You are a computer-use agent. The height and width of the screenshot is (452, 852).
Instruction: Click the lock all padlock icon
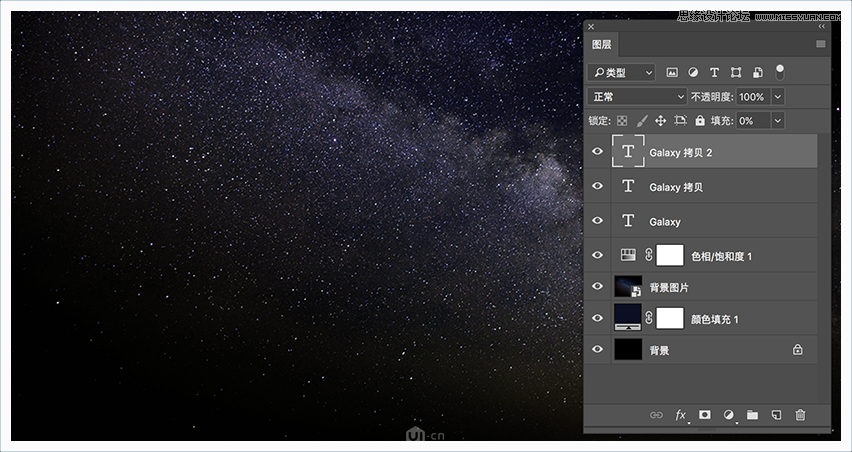(x=700, y=121)
